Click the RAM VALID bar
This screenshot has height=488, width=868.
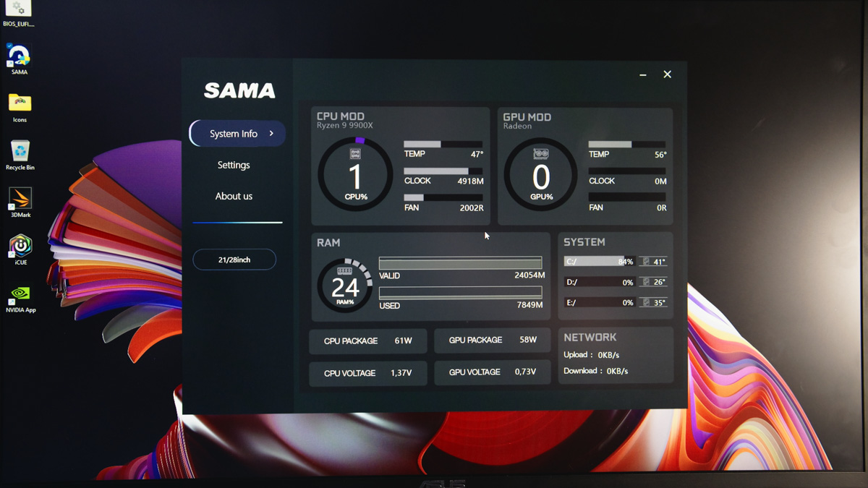tap(460, 263)
